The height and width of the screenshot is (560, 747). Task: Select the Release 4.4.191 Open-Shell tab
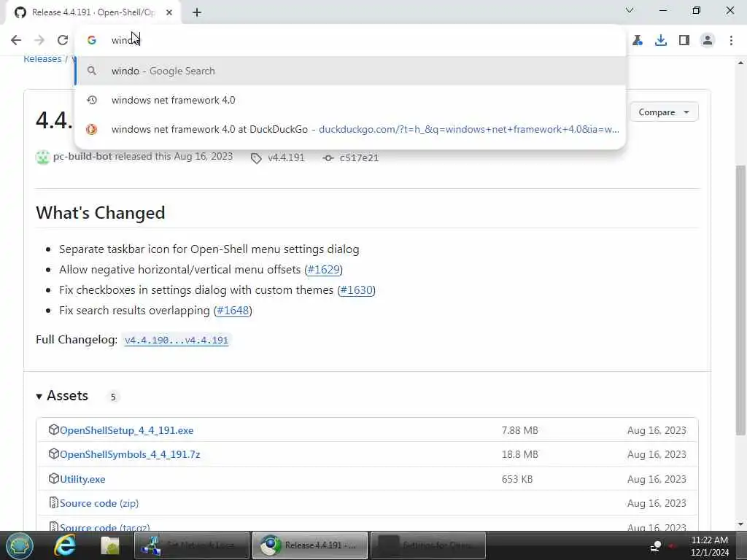click(93, 12)
